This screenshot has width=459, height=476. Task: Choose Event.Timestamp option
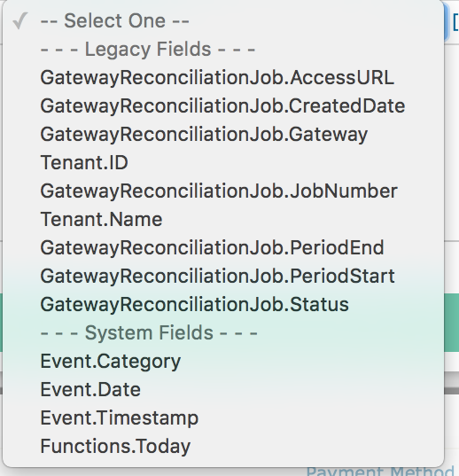(x=223, y=417)
